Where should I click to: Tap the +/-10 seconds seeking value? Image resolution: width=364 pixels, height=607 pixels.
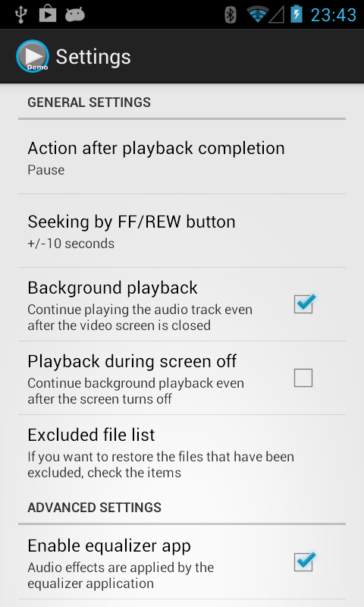tap(71, 244)
